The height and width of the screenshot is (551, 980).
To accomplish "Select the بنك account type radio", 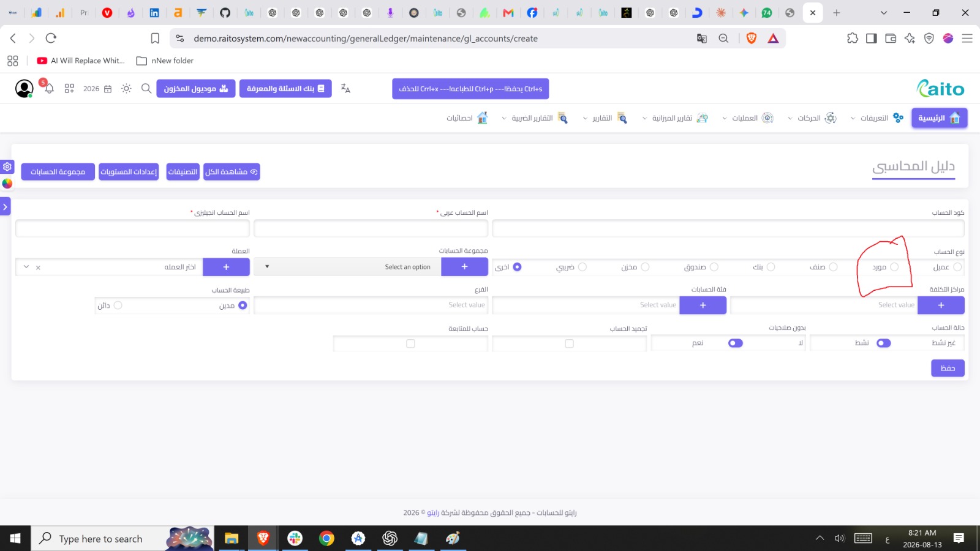I will pyautogui.click(x=771, y=267).
